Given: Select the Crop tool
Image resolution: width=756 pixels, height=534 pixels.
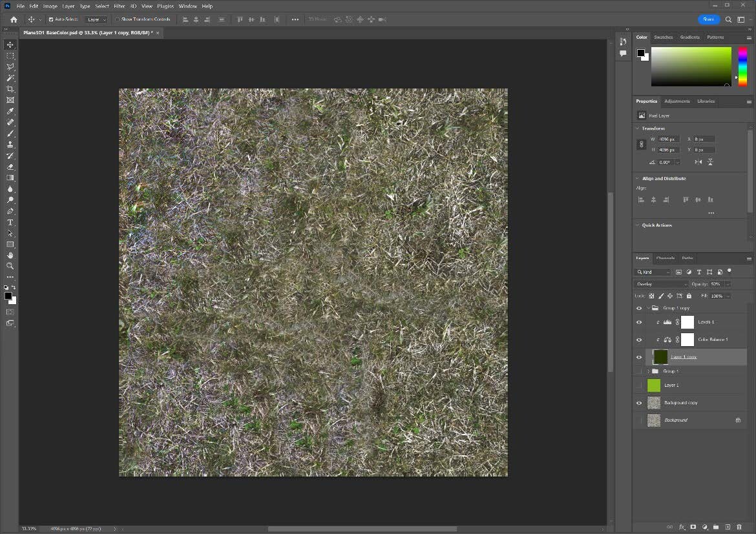Looking at the screenshot, I should (x=10, y=89).
